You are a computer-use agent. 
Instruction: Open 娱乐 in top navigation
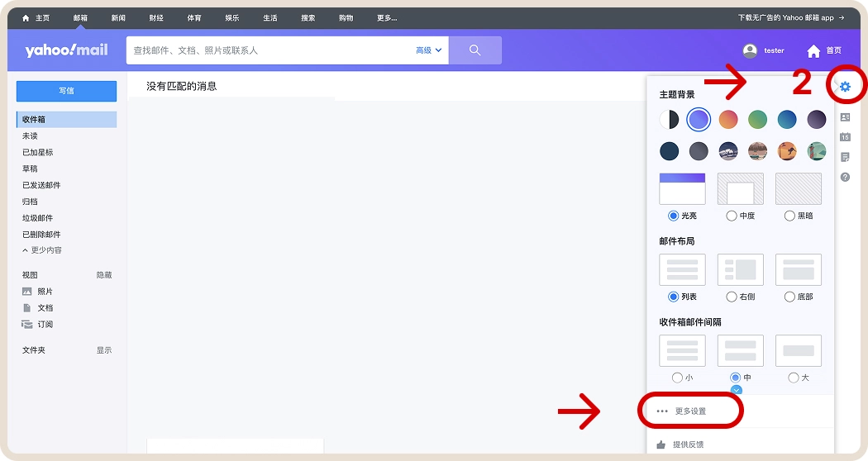coord(232,17)
